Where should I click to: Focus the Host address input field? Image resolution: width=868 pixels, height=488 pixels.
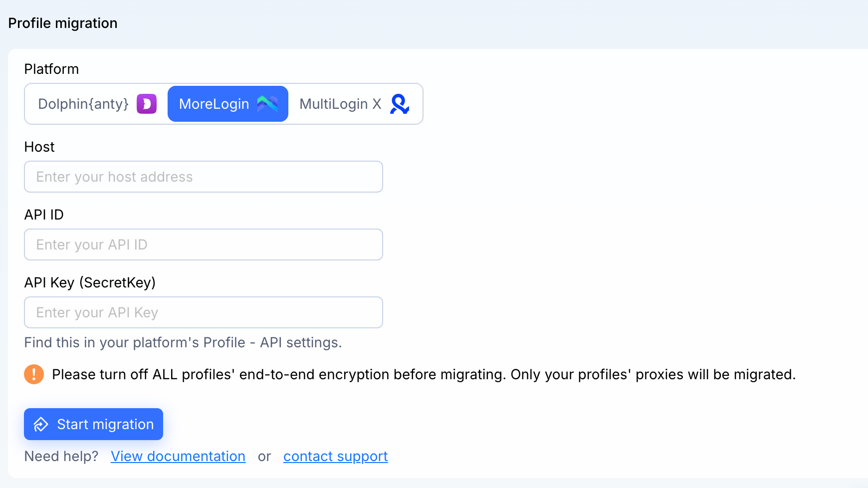(204, 177)
